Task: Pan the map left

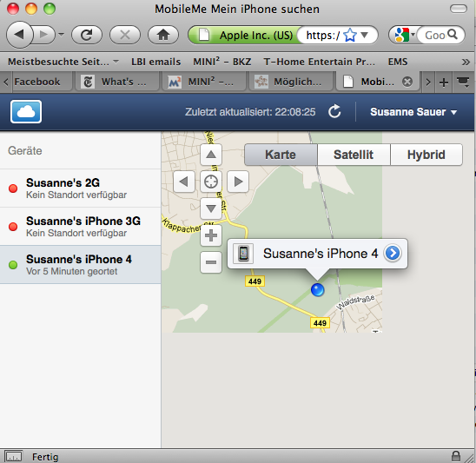Action: (x=184, y=182)
